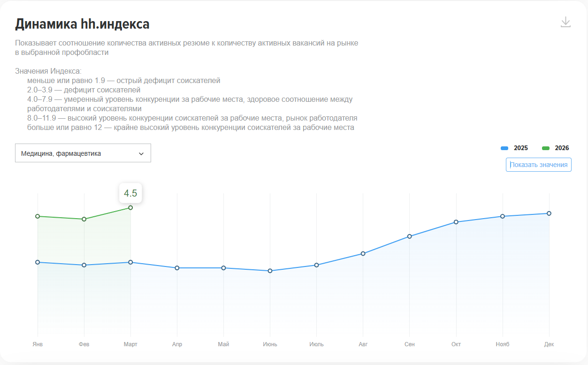
Task: Select the green 2026 data point for Янв
Action: (38, 216)
